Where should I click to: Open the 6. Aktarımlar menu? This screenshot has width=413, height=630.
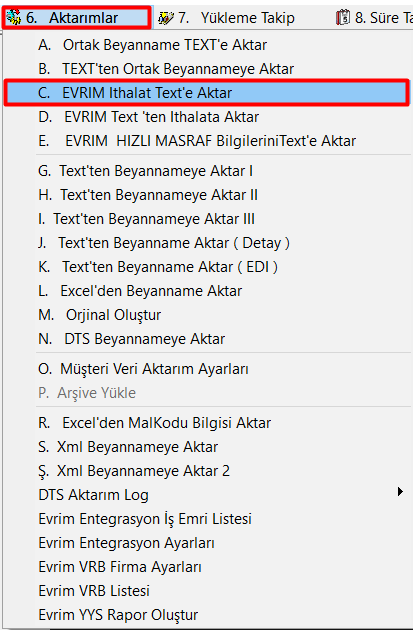click(x=77, y=17)
